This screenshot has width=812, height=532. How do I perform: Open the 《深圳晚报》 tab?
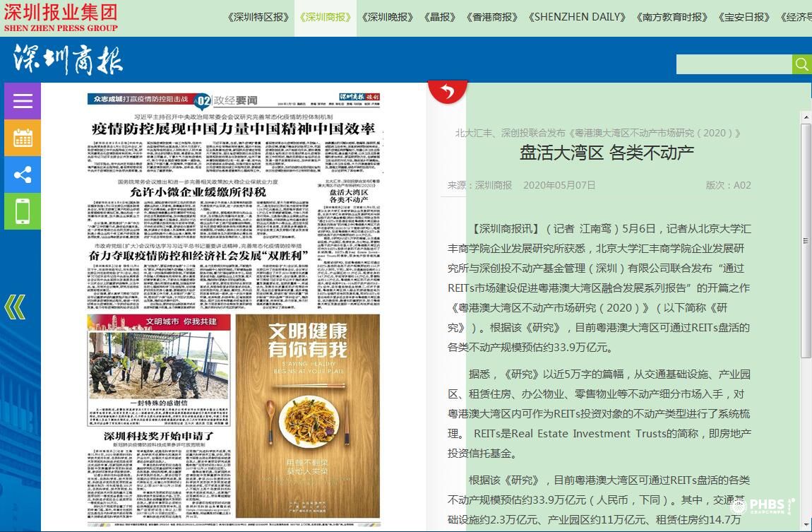click(x=388, y=17)
